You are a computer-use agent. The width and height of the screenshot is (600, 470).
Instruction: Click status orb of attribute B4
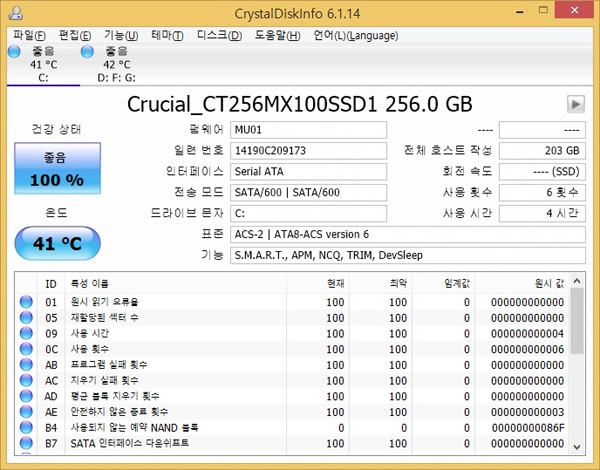(x=26, y=427)
